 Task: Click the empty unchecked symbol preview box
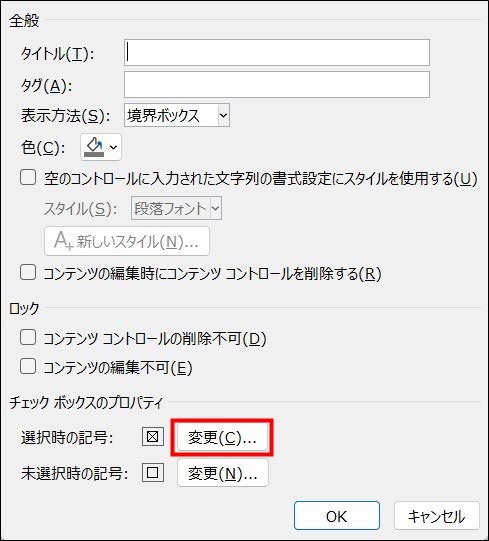153,472
